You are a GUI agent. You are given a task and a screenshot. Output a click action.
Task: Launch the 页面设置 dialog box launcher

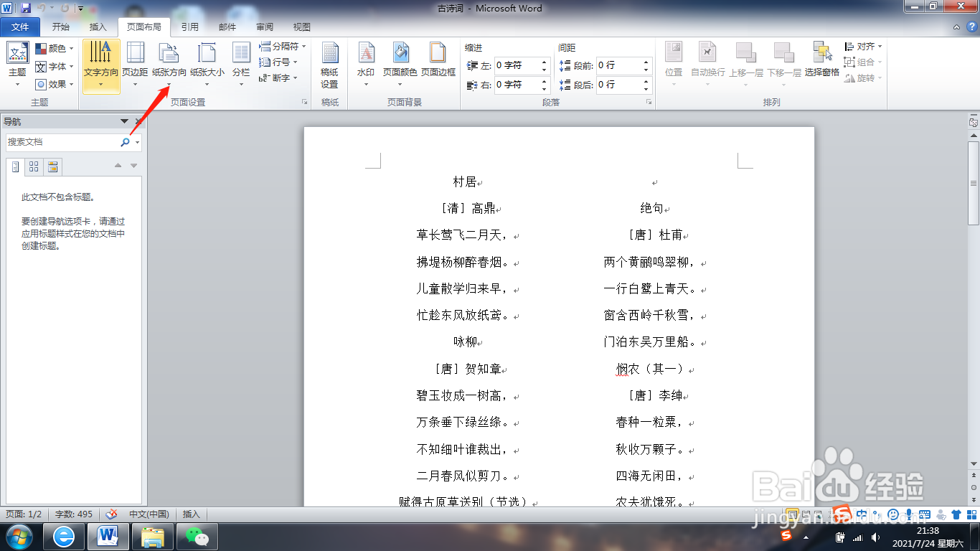(305, 103)
